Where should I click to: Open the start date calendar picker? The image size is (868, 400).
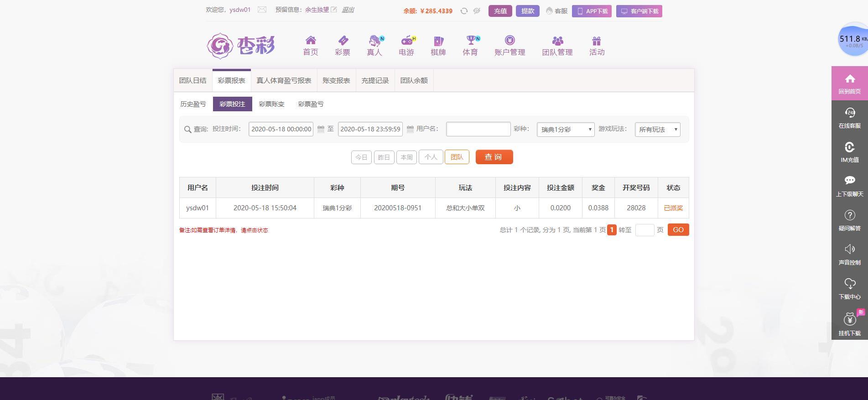[321, 129]
